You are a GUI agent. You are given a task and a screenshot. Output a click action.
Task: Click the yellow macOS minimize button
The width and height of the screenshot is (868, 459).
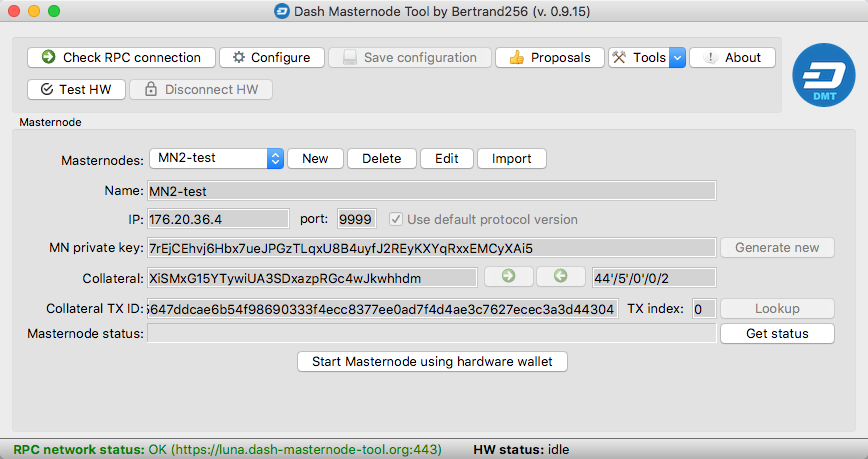tap(34, 11)
